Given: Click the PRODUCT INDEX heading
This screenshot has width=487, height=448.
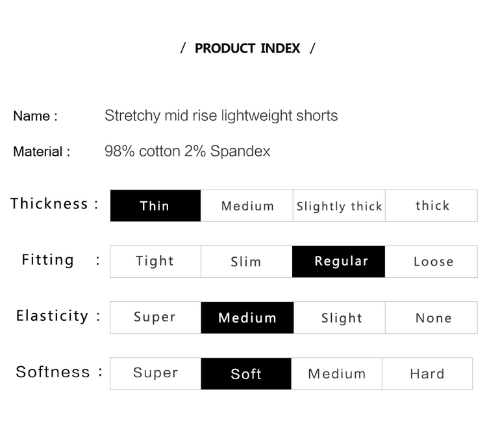Looking at the screenshot, I should 247,49.
